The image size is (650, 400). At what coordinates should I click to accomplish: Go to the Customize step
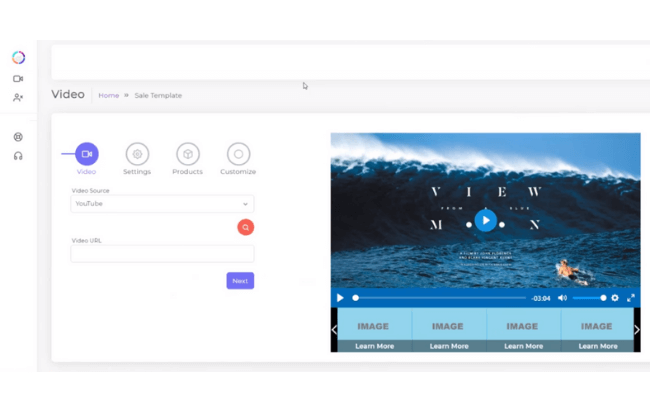(238, 159)
